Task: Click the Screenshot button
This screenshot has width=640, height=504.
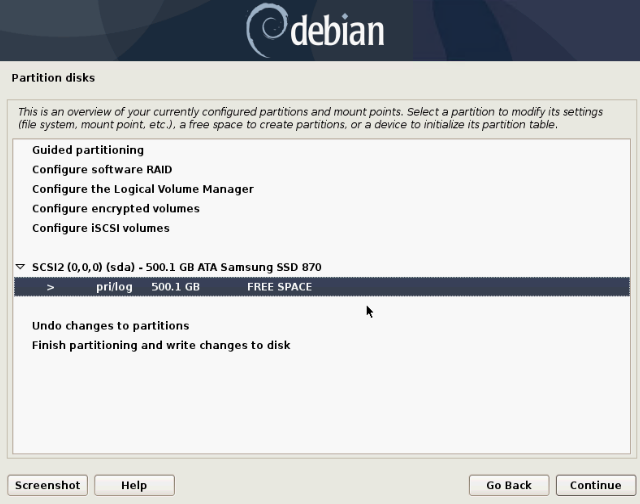Action: (x=47, y=485)
